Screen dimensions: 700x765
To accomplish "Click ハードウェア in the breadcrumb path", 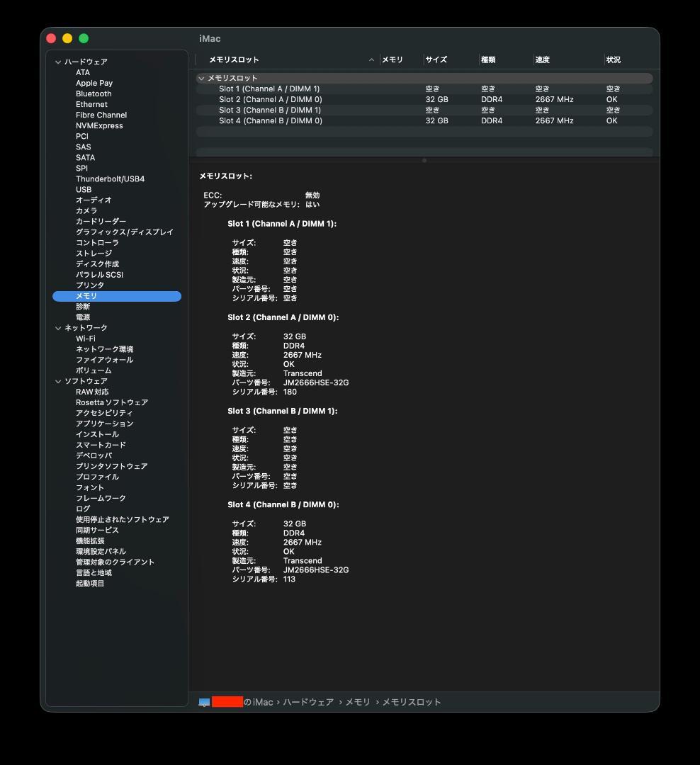I will [x=310, y=702].
